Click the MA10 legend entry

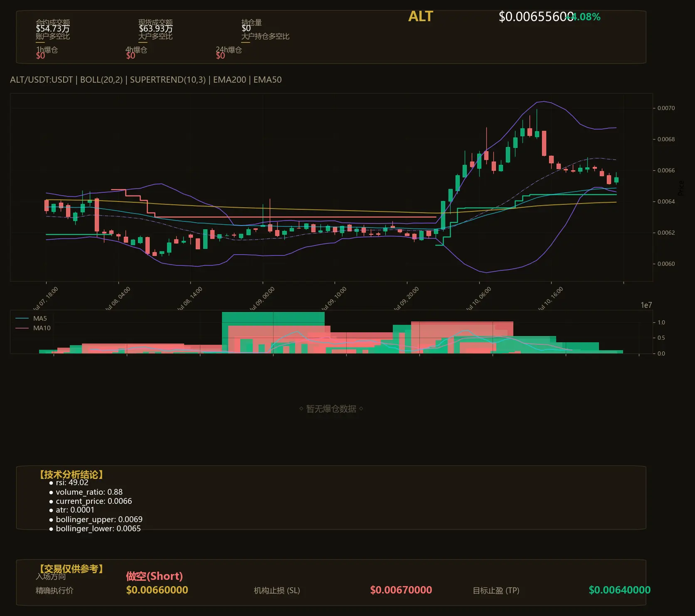pos(33,328)
